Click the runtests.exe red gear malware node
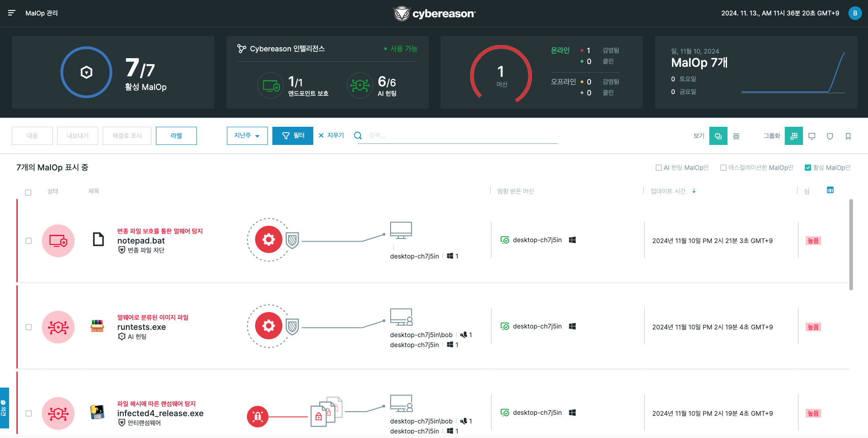Viewport: 868px width, 438px height. (x=269, y=326)
